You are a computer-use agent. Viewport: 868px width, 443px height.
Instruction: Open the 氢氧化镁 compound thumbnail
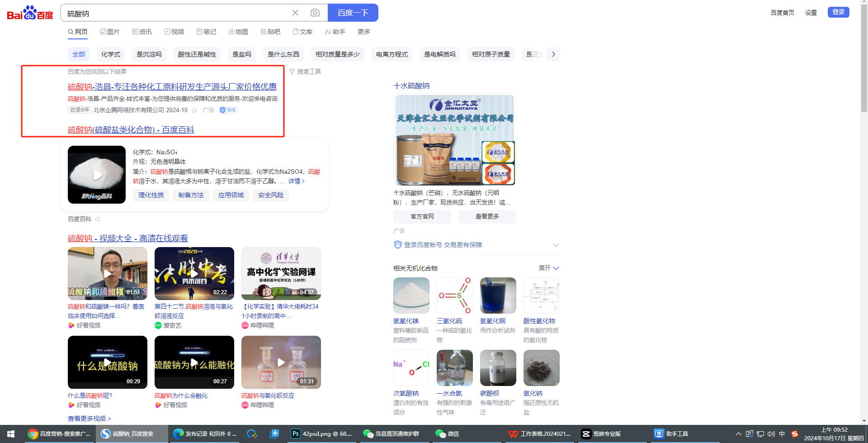point(411,295)
